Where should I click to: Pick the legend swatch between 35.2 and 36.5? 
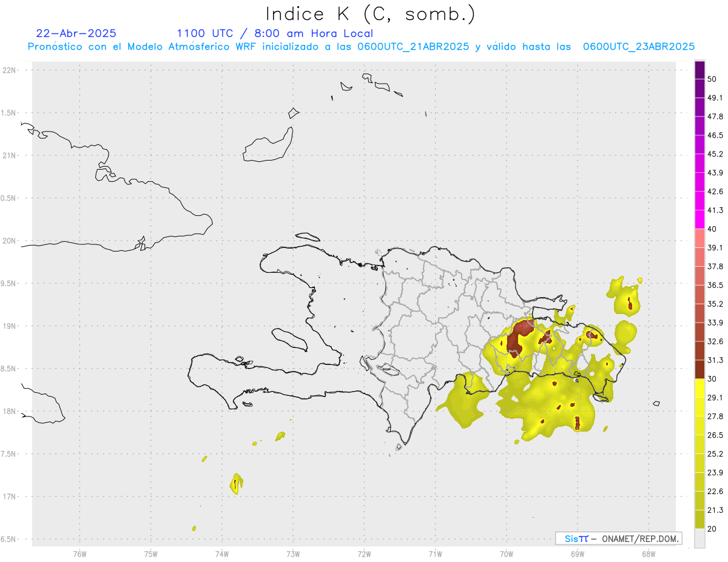[699, 294]
